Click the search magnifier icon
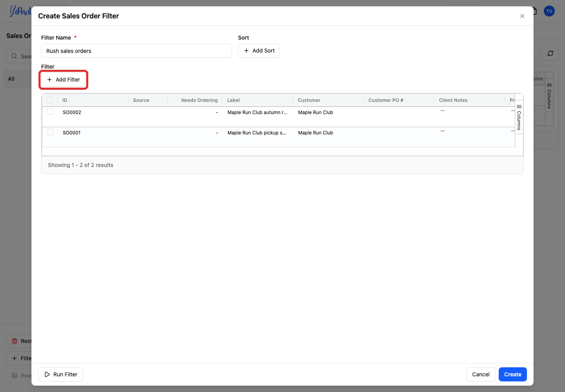The width and height of the screenshot is (565, 392). coord(14,56)
